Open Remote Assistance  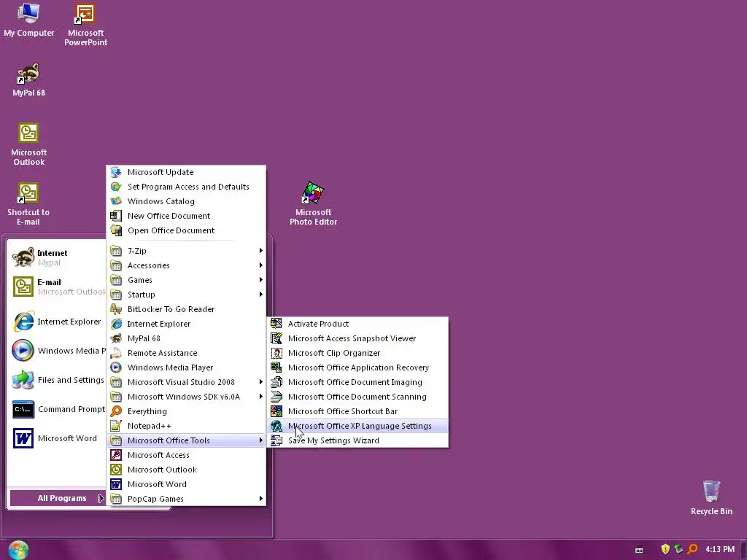186,353
